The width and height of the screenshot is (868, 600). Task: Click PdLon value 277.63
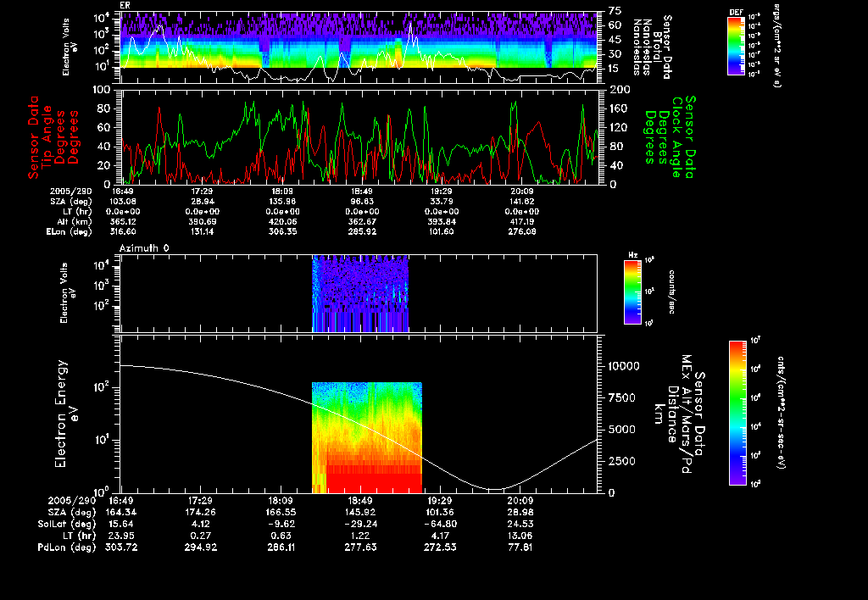[x=360, y=548]
